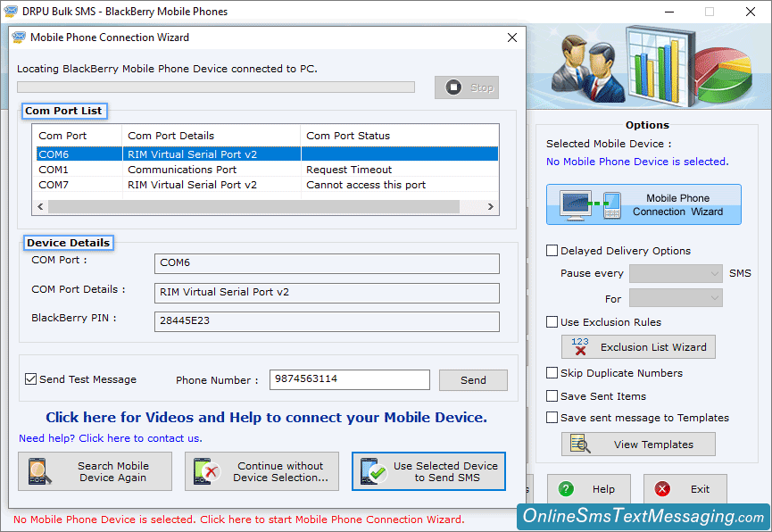This screenshot has width=772, height=532.
Task: Open Mobile Phone Connection Wizard in Options
Action: point(643,204)
